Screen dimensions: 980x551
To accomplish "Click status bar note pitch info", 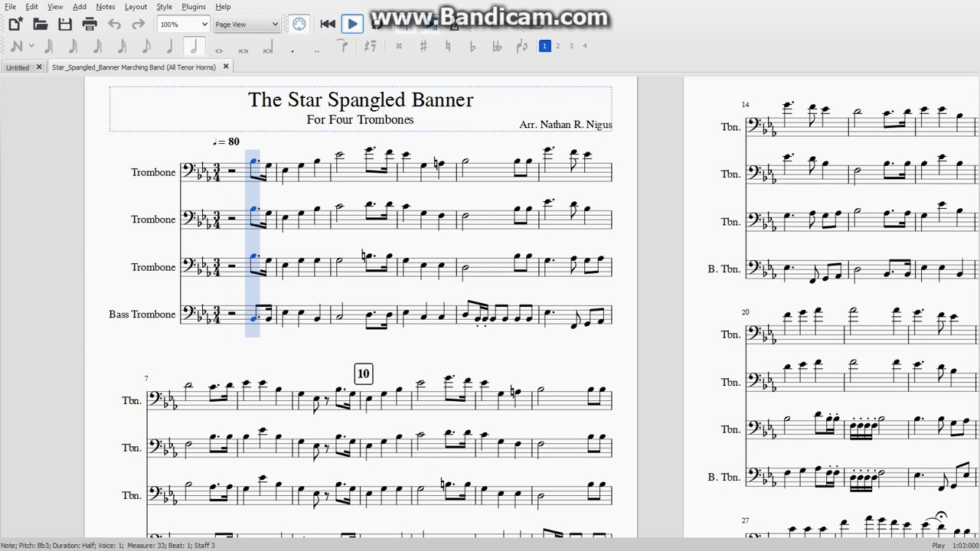I will [x=108, y=546].
